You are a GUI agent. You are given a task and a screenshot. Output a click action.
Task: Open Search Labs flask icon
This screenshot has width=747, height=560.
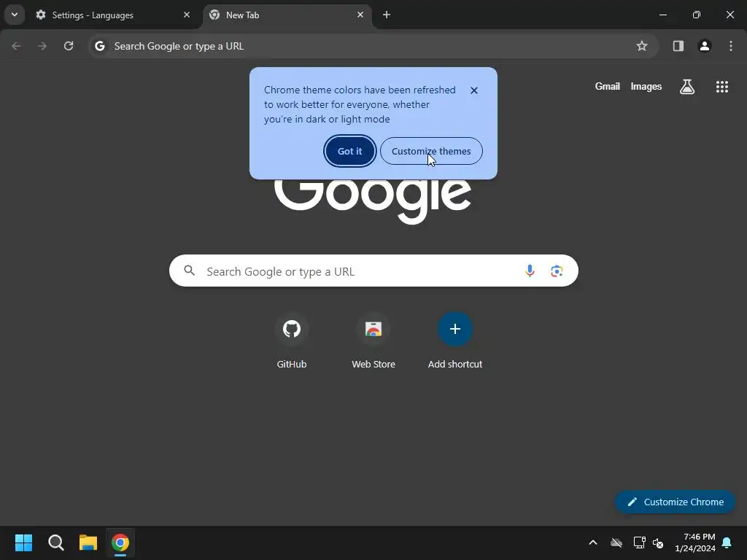tap(687, 87)
